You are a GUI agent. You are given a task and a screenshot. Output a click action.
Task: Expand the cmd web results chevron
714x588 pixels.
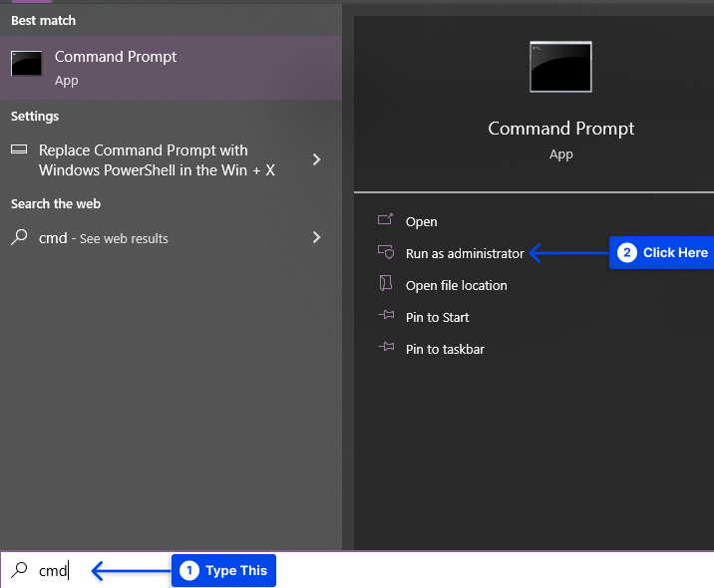click(x=316, y=237)
